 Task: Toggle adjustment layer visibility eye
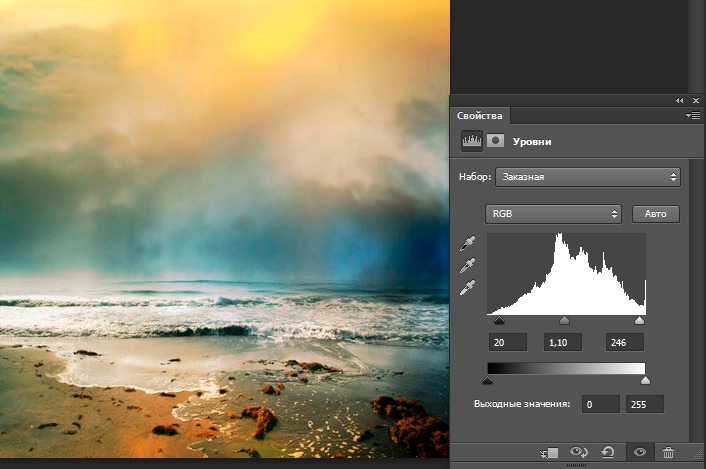tap(639, 453)
